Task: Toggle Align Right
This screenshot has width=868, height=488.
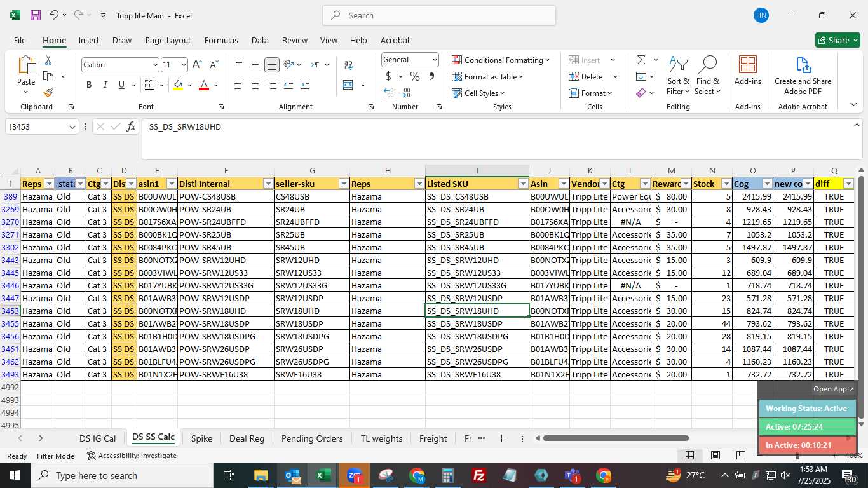Action: pyautogui.click(x=272, y=85)
